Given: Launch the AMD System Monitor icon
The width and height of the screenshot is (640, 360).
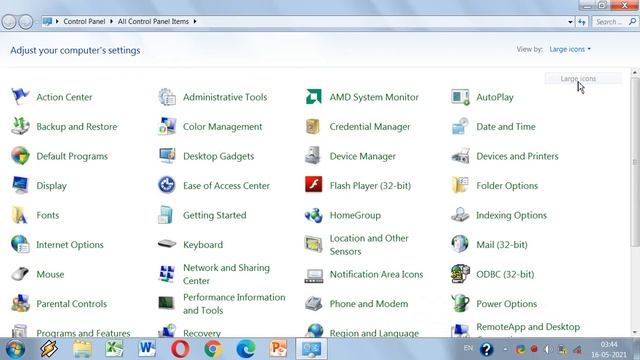Looking at the screenshot, I should click(313, 97).
